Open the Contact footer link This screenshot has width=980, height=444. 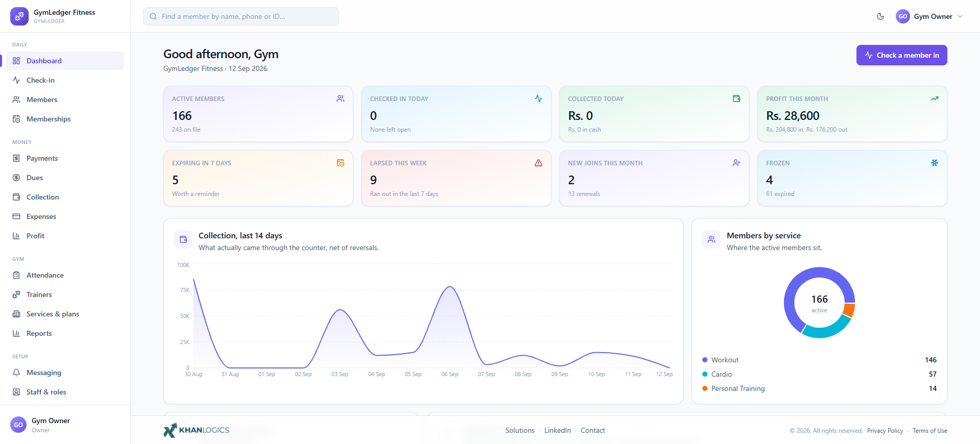click(x=593, y=430)
